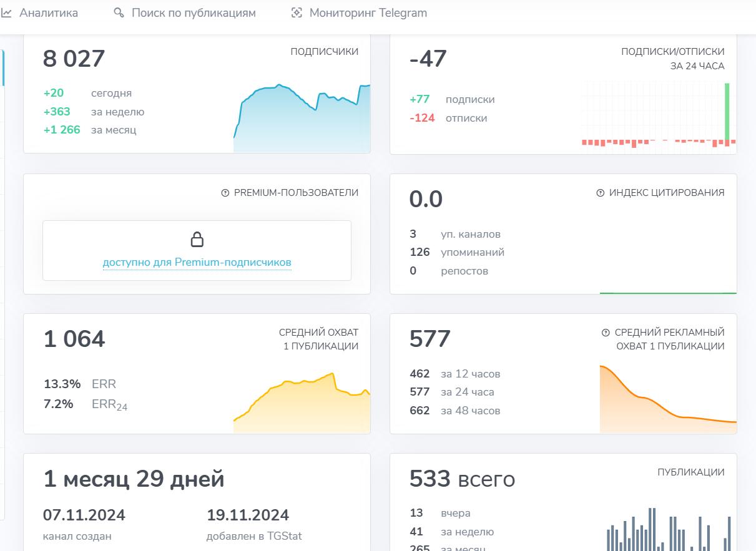Screen dimensions: 756x551
Task: Click the creation date 07.11.2024
Action: (84, 515)
